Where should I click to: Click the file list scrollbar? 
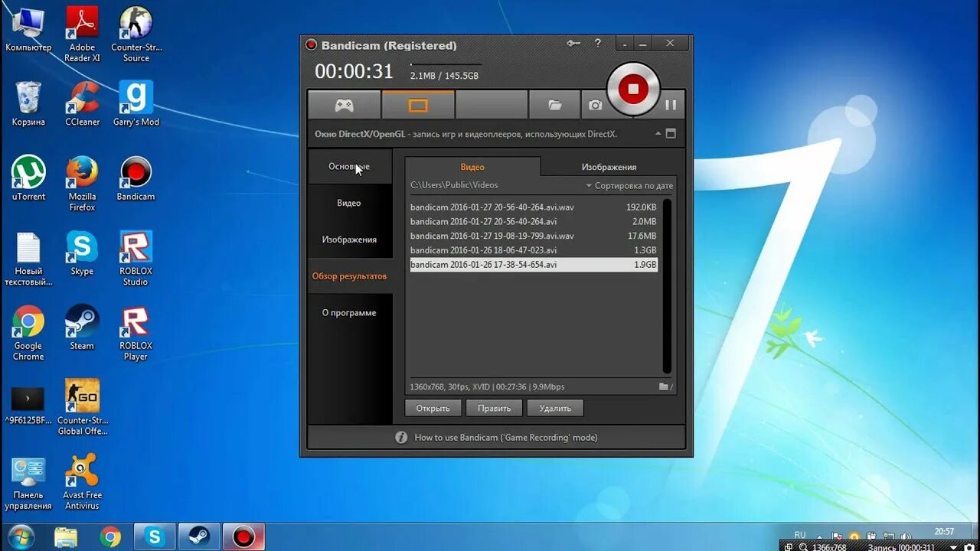click(667, 285)
